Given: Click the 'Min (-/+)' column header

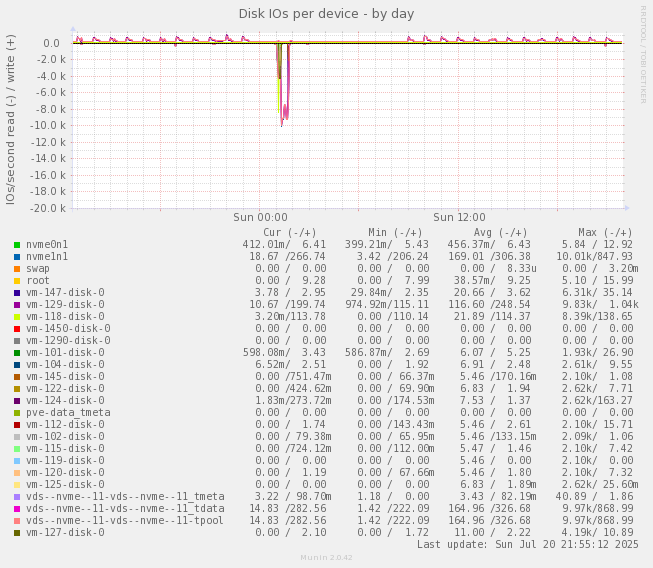Looking at the screenshot, I should pos(395,233).
